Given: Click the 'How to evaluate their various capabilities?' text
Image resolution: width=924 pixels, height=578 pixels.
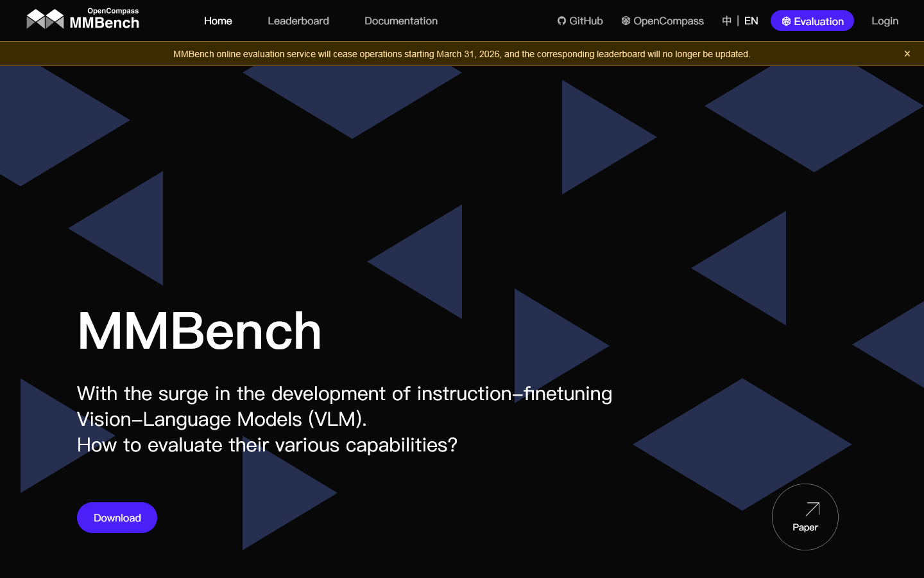Looking at the screenshot, I should (267, 444).
